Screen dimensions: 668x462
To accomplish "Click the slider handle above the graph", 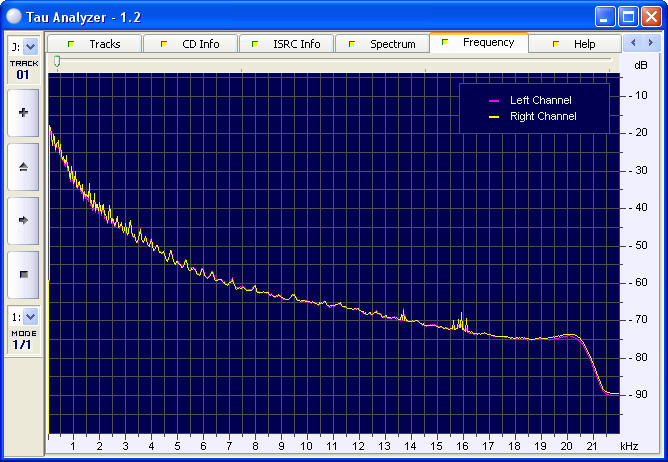I will point(57,61).
